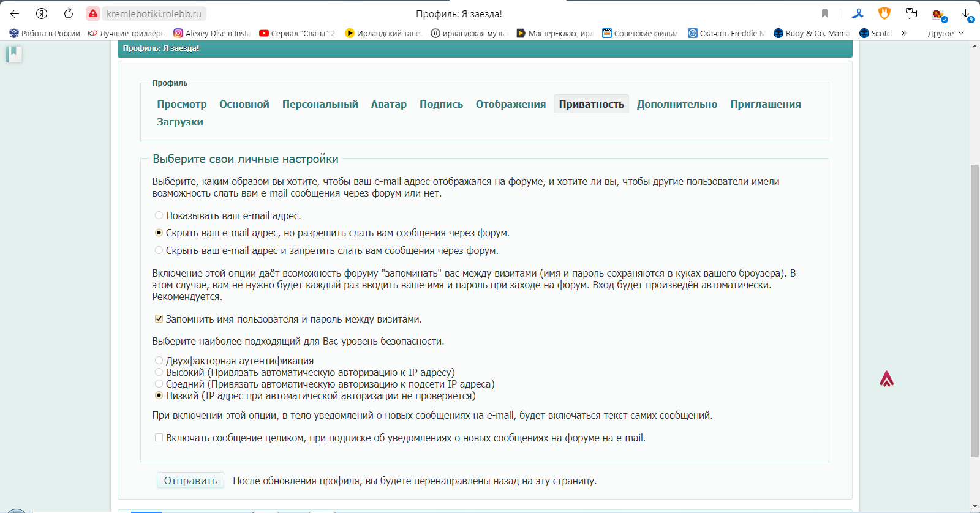The height and width of the screenshot is (513, 980).
Task: Show more bookmarks with the double chevron
Action: [x=904, y=33]
